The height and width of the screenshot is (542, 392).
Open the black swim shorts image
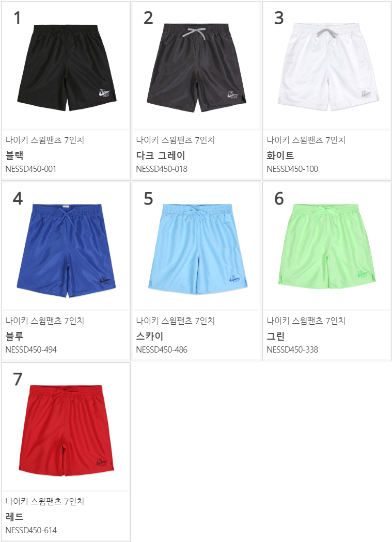[x=67, y=68]
